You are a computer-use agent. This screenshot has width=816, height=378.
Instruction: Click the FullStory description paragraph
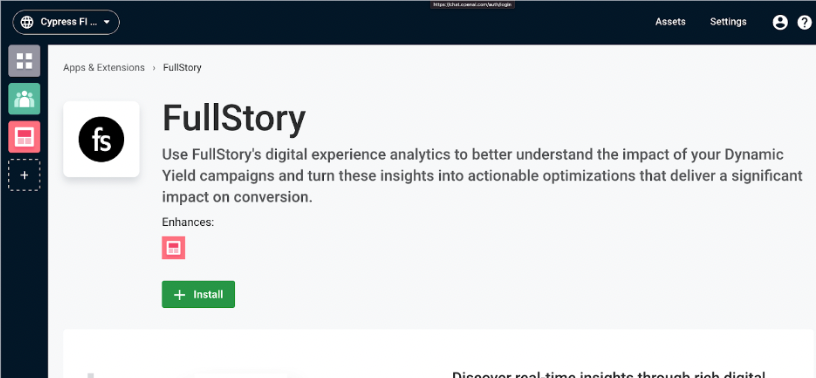coord(482,177)
